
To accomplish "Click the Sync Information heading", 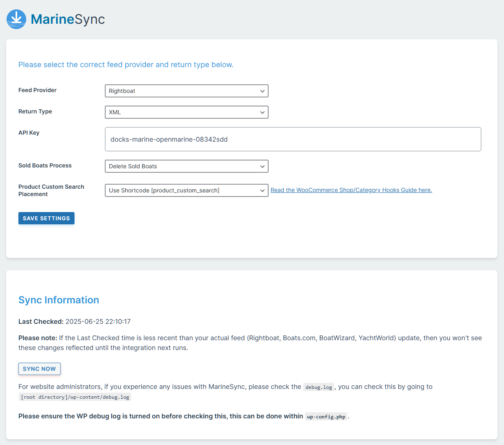I will click(x=59, y=300).
